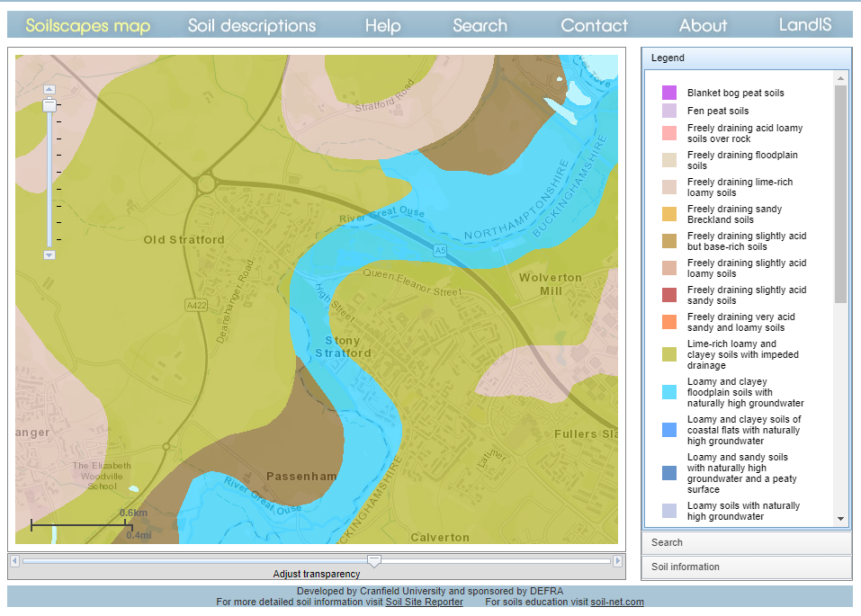This screenshot has width=861, height=616.
Task: Click the zoom in arrow on map
Action: pyautogui.click(x=49, y=89)
